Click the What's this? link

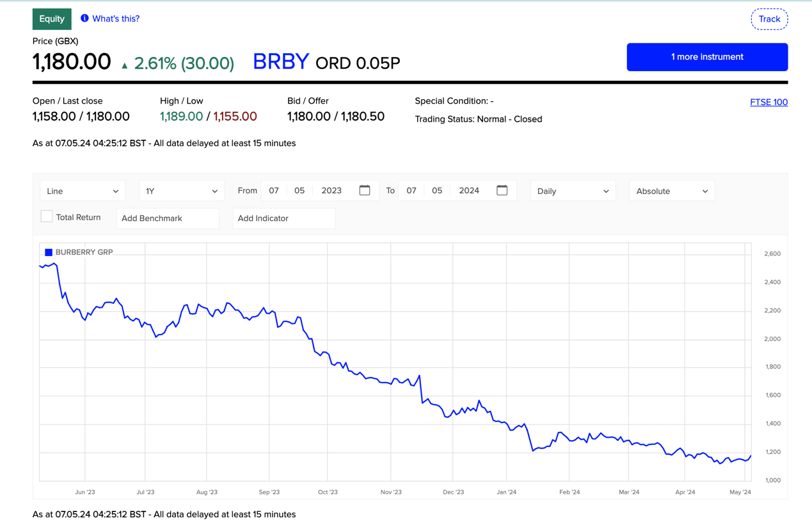pyautogui.click(x=116, y=19)
